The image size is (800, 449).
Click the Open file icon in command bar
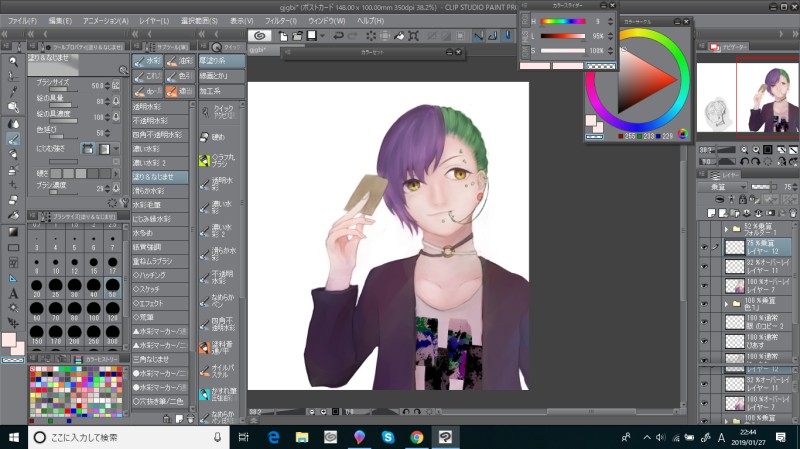click(x=297, y=36)
